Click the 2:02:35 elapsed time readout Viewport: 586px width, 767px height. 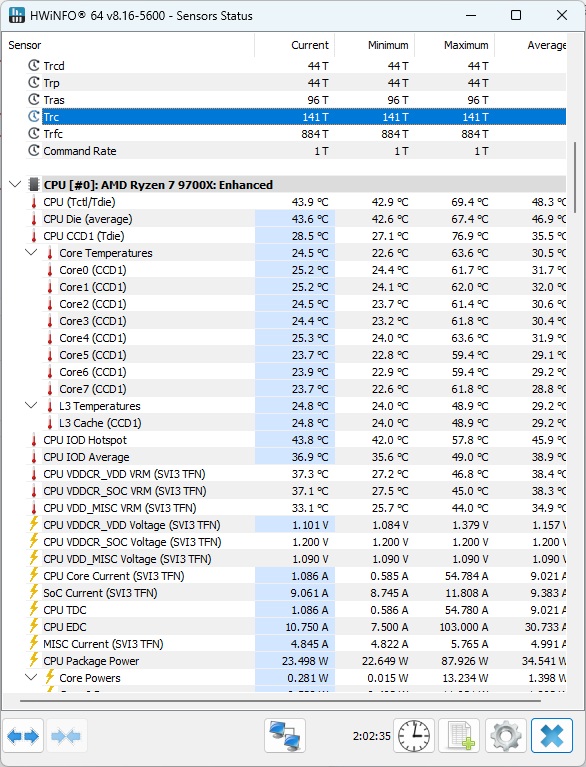pos(371,736)
